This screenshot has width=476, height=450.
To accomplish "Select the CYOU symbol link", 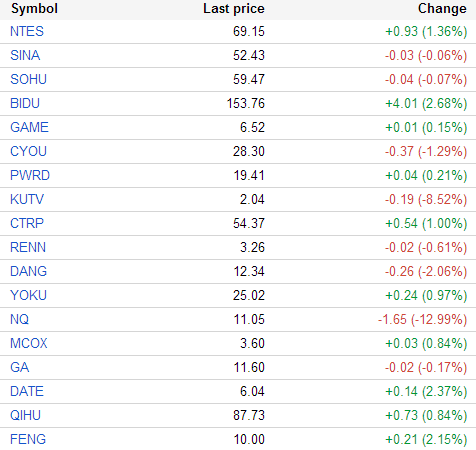I will pos(28,151).
